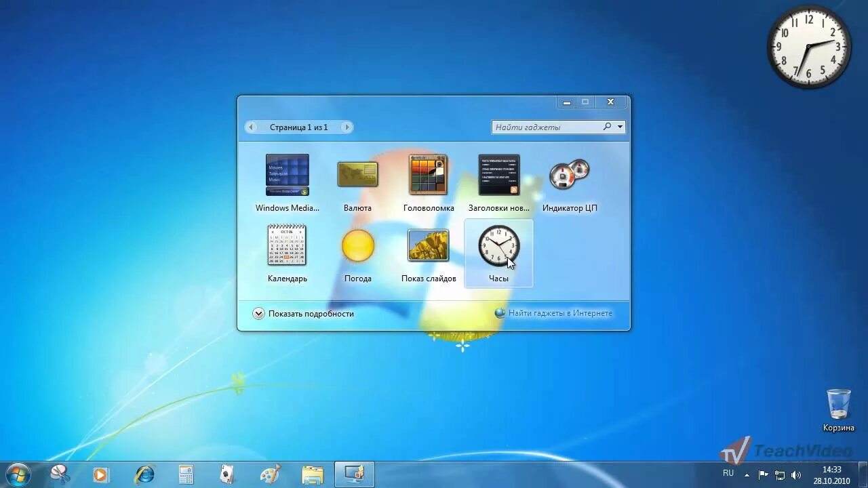Click the search magnifier icon
Viewport: 868px width, 488px height.
pyautogui.click(x=608, y=127)
